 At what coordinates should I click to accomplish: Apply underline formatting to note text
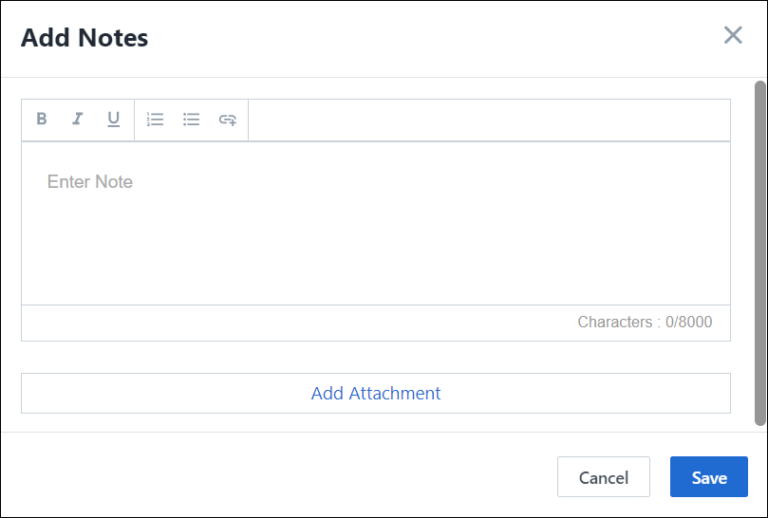pyautogui.click(x=113, y=120)
